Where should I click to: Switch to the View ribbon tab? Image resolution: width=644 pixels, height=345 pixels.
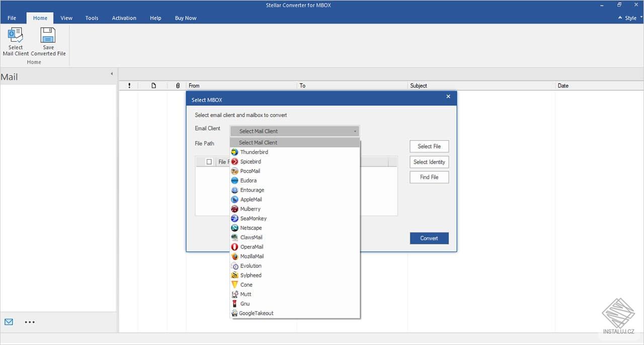66,18
